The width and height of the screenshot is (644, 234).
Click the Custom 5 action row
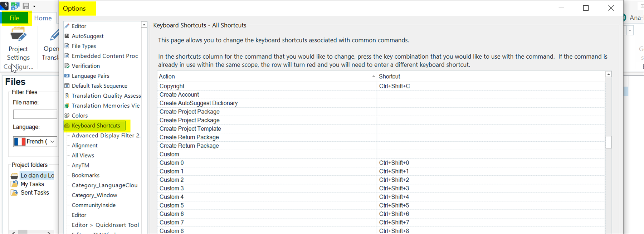267,205
